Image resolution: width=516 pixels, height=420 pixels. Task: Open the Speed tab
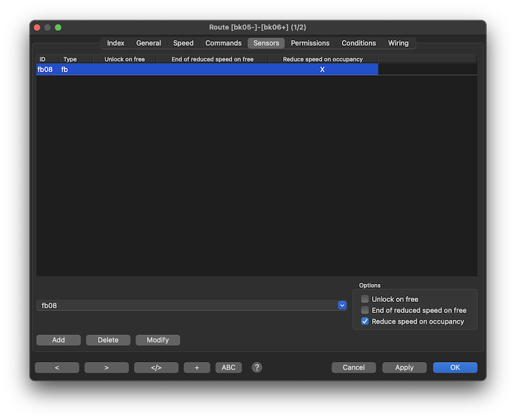coord(183,43)
